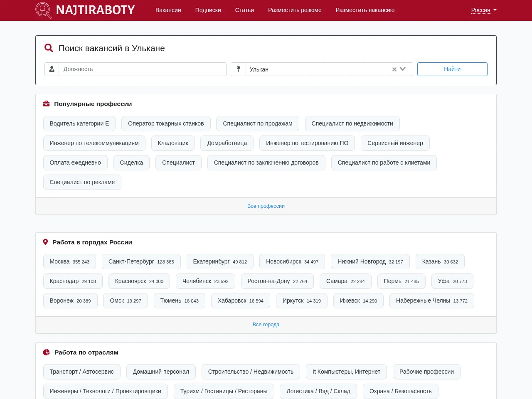Click the NAJTIRABOTY logo icon
The height and width of the screenshot is (399, 532).
[x=44, y=10]
